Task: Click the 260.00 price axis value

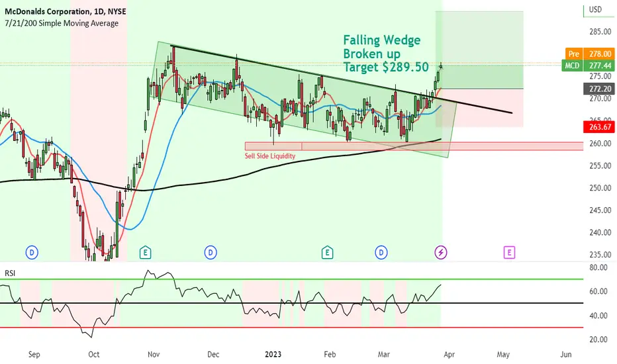Action: pos(600,144)
